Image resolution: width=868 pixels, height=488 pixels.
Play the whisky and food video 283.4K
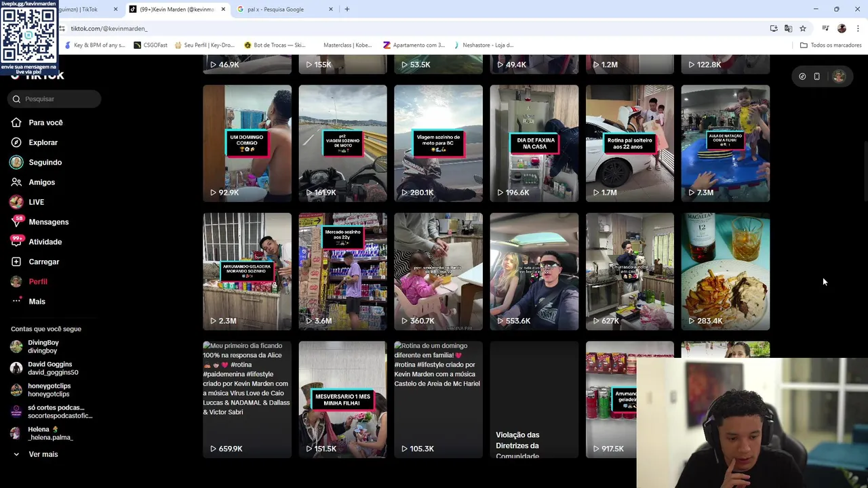coord(725,271)
